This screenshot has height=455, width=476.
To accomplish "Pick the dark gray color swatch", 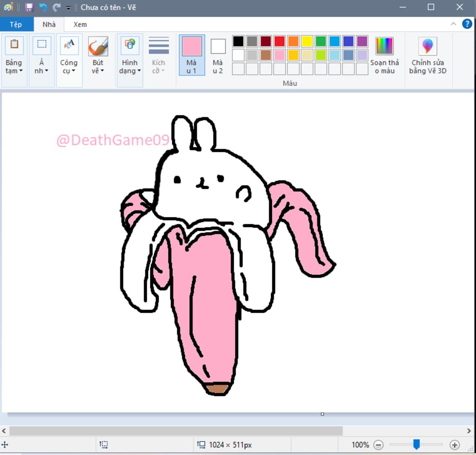I will tap(252, 41).
